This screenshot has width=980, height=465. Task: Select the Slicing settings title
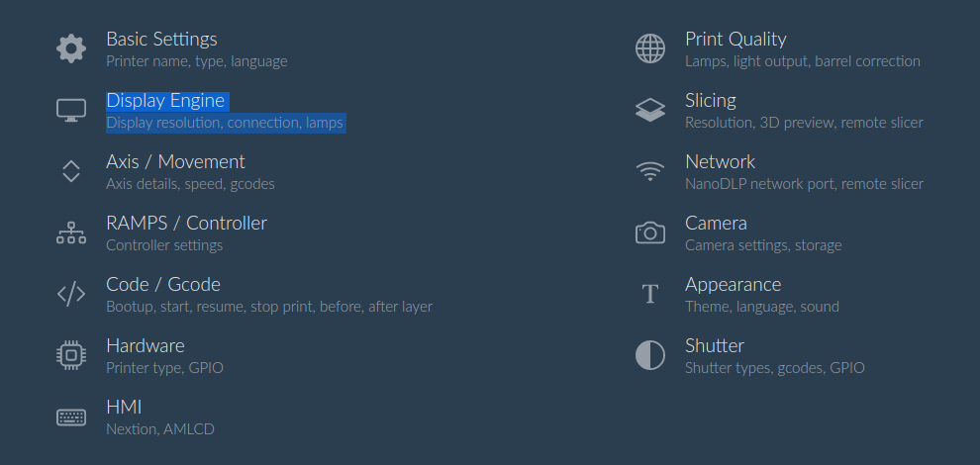[x=711, y=101]
